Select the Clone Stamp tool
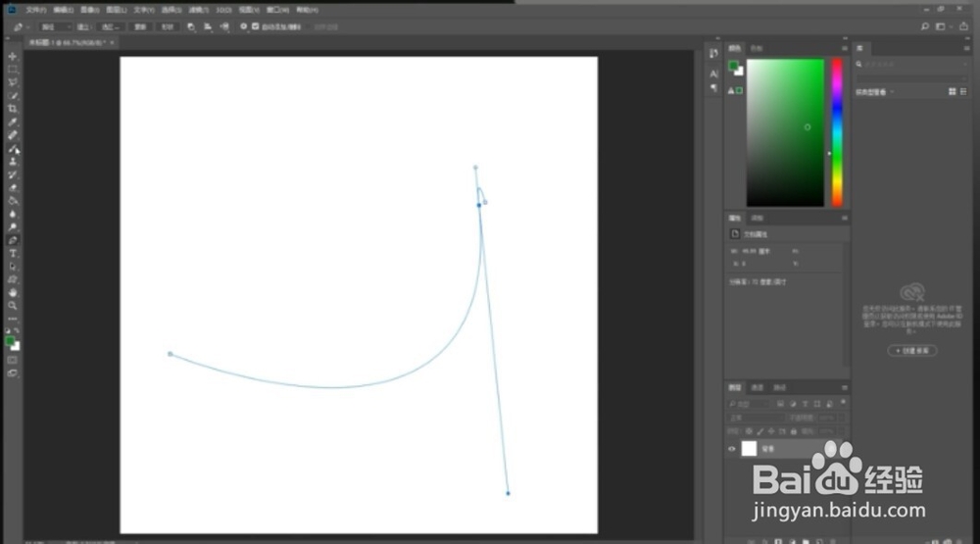Viewport: 980px width, 544px height. click(13, 162)
